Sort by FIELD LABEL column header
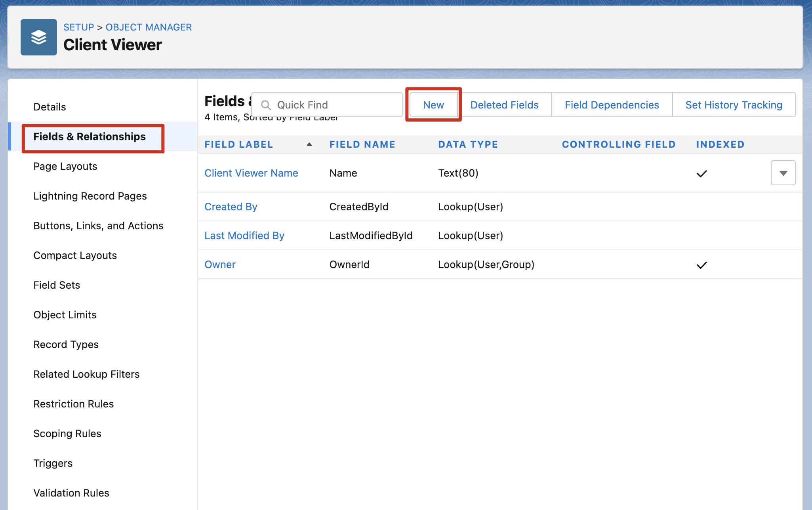The image size is (812, 510). (x=238, y=145)
